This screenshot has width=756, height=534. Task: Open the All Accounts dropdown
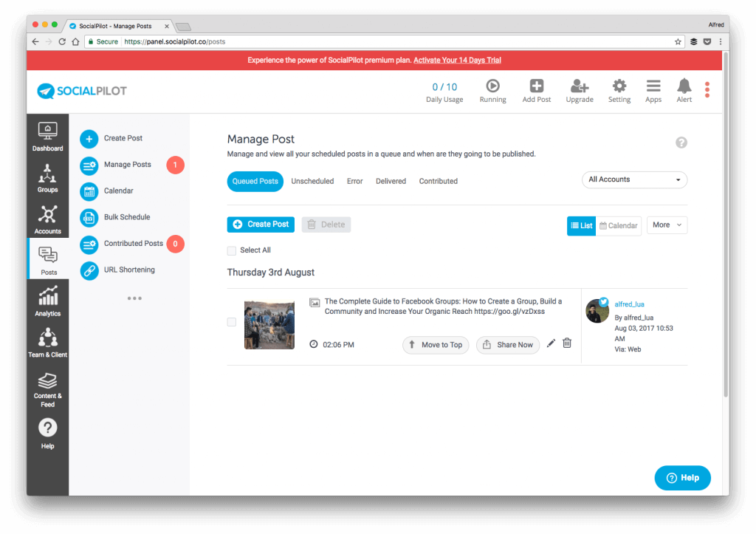point(634,179)
